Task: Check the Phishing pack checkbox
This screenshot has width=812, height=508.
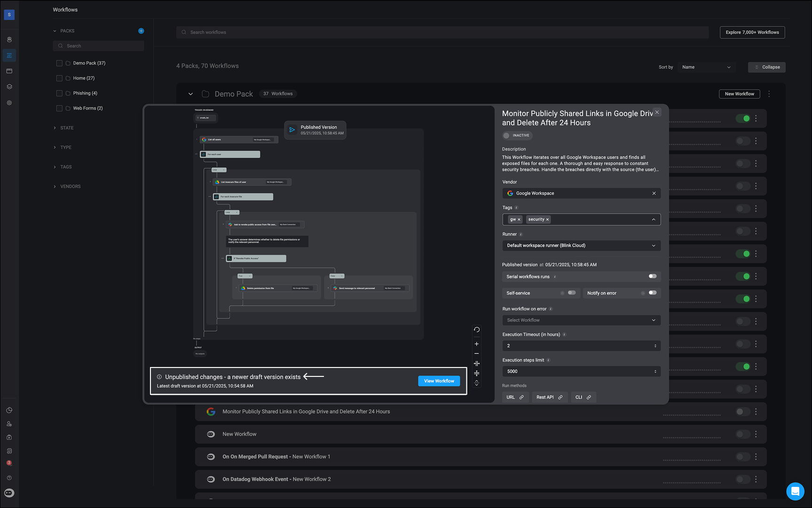Action: 59,93
